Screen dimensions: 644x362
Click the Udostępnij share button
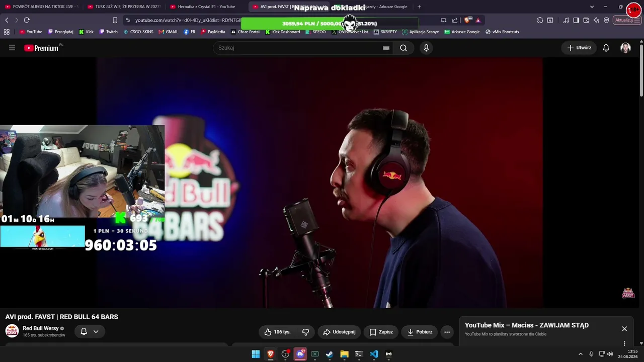point(339,332)
